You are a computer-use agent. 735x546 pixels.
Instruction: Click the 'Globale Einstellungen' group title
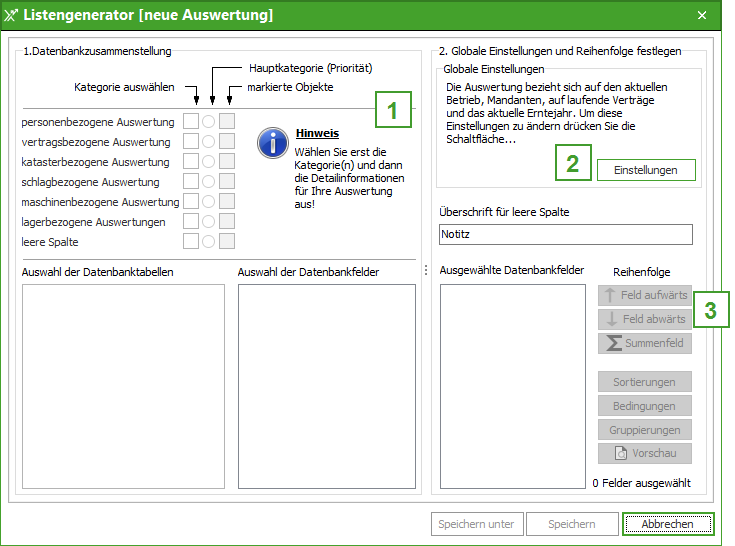tap(494, 69)
